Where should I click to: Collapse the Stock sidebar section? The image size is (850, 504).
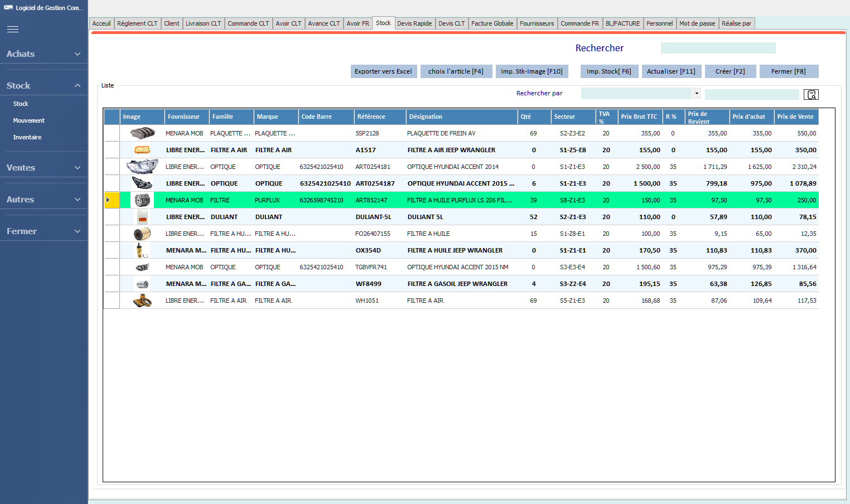(x=44, y=86)
